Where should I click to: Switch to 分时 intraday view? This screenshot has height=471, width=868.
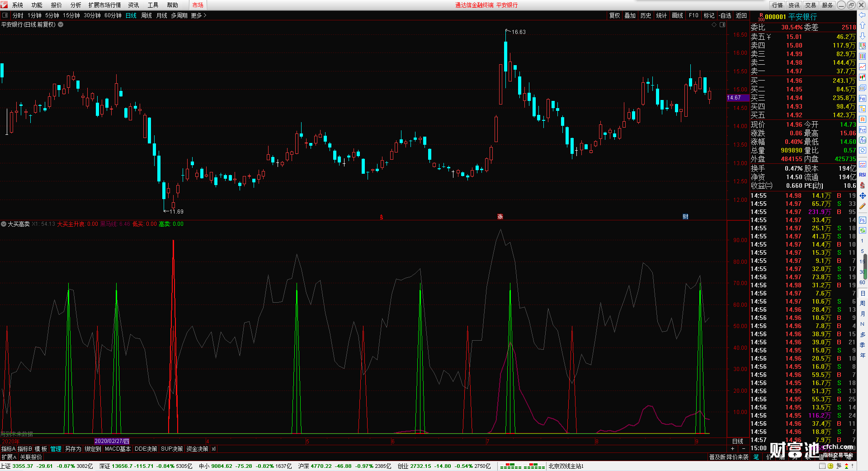(18, 15)
